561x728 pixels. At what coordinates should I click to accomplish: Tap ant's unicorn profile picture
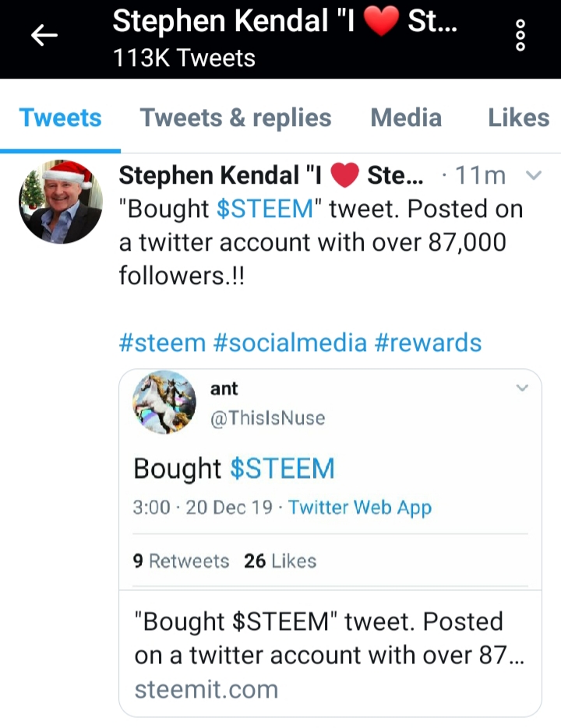pos(164,402)
